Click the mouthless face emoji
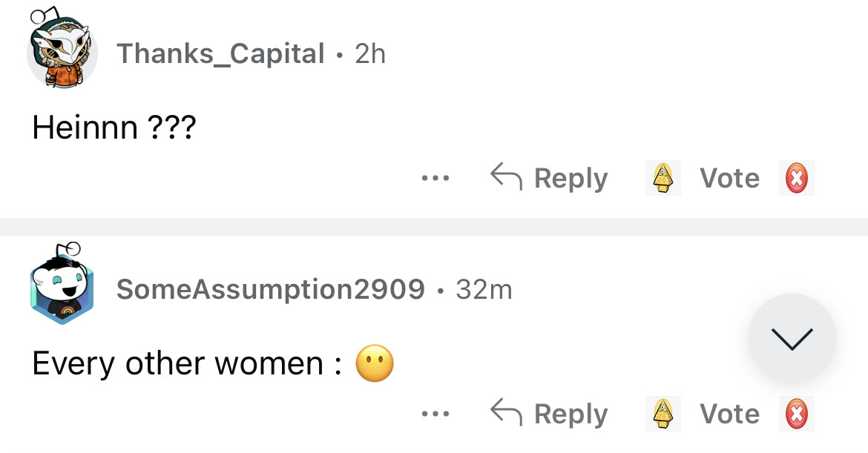 click(375, 364)
